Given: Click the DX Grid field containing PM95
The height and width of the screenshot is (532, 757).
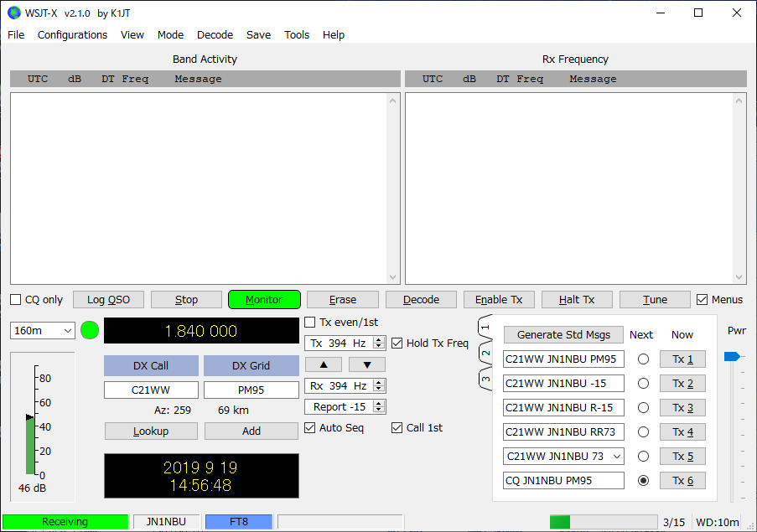Looking at the screenshot, I should (251, 390).
